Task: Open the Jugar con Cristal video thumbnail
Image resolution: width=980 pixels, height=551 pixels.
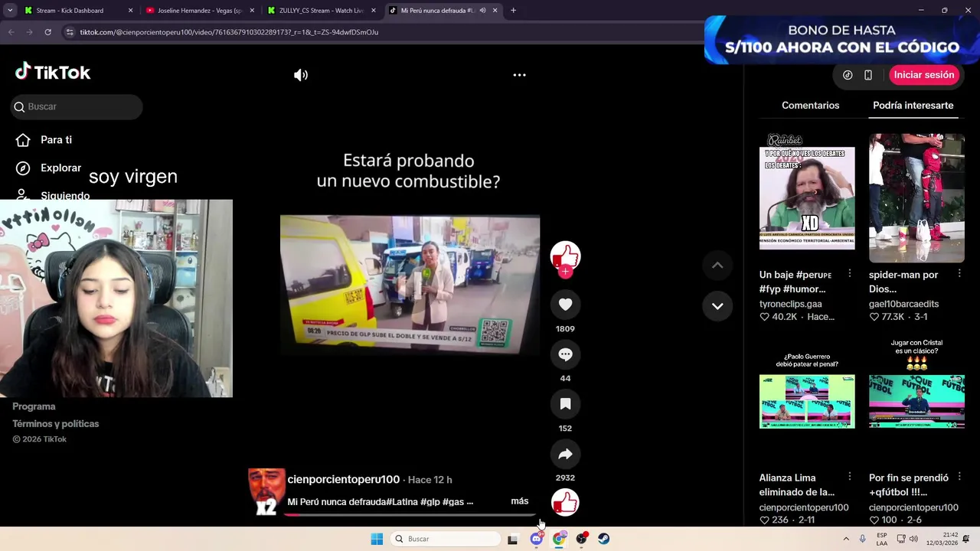Action: click(916, 401)
